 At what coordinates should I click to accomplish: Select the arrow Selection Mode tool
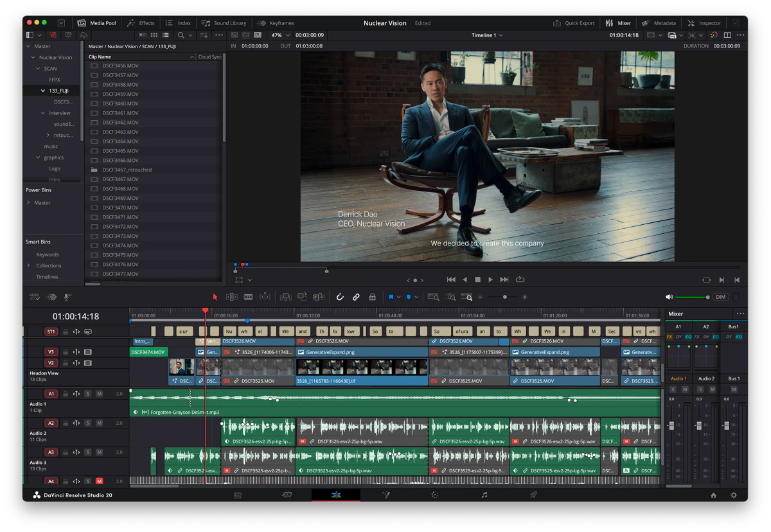coord(215,297)
